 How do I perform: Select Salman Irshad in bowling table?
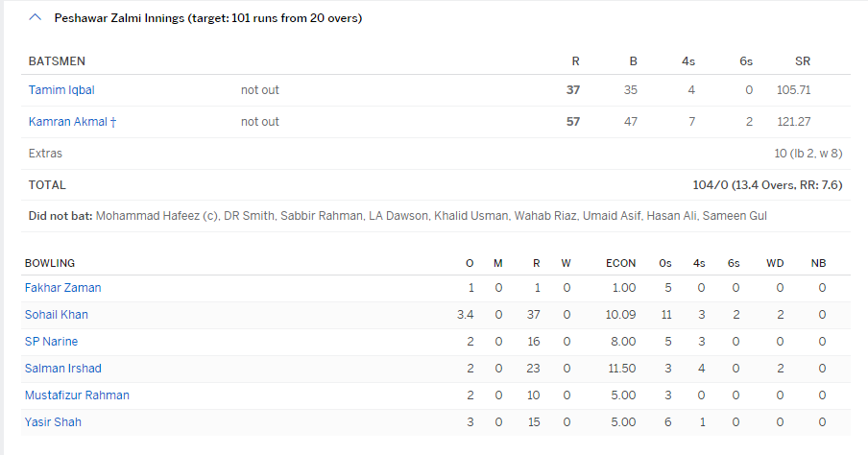pyautogui.click(x=62, y=369)
